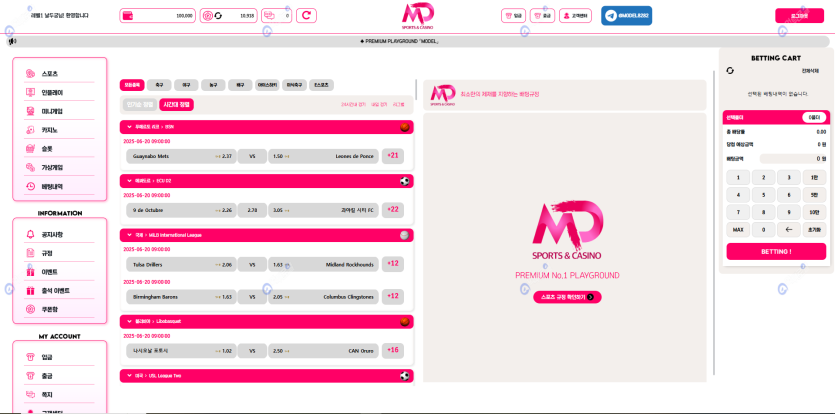Click the 입금 icon under MY ACCOUNT
835x414 pixels.
[30, 357]
